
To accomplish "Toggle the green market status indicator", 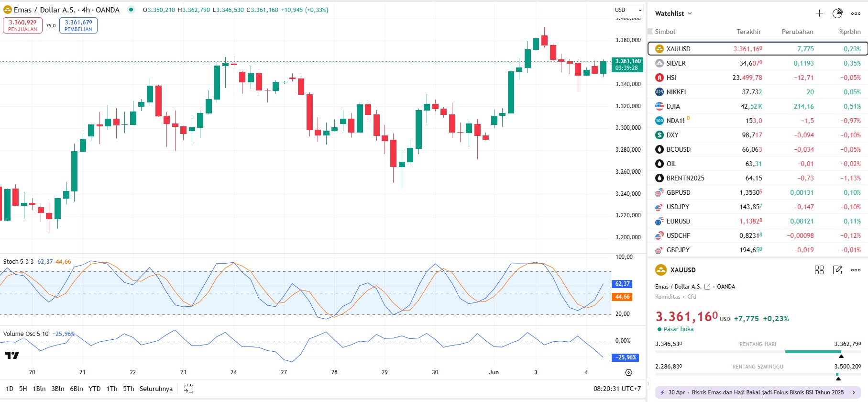I will point(131,10).
